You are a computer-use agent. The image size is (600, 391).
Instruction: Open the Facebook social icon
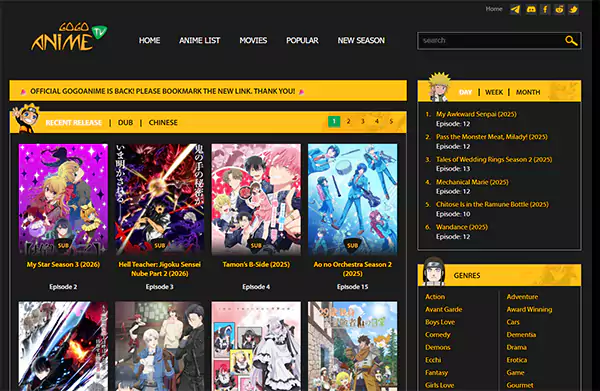(x=545, y=9)
